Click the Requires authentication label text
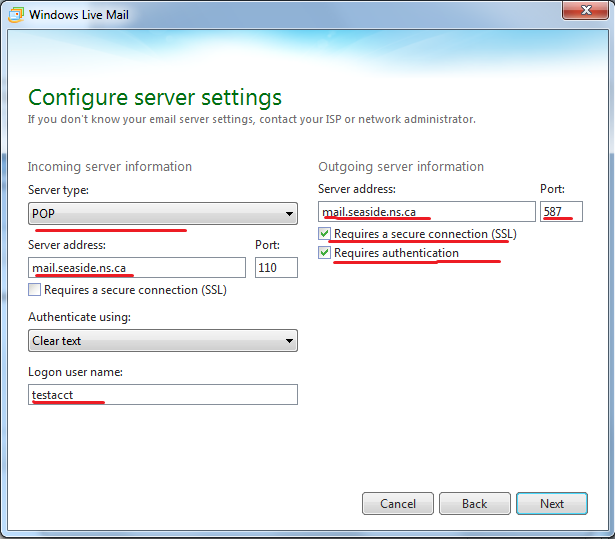The image size is (615, 539). coord(396,253)
